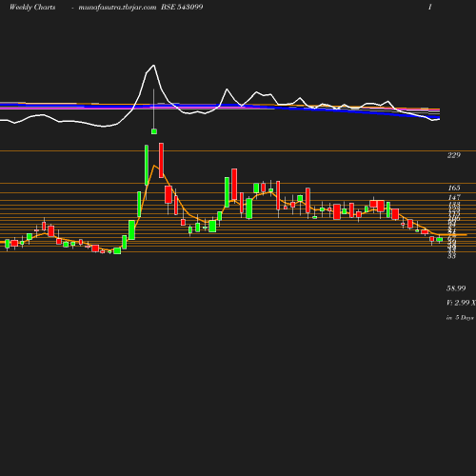The height and width of the screenshot is (476, 476).
Task: Click the highest peak of the white indicator line
Action: coord(154,66)
